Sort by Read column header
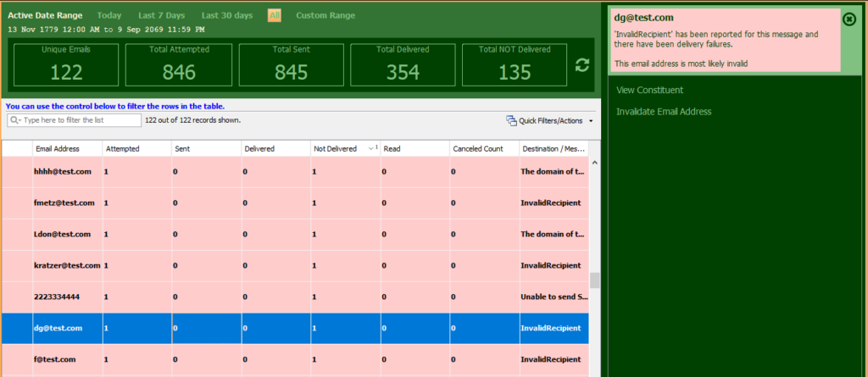The image size is (868, 377). 415,149
